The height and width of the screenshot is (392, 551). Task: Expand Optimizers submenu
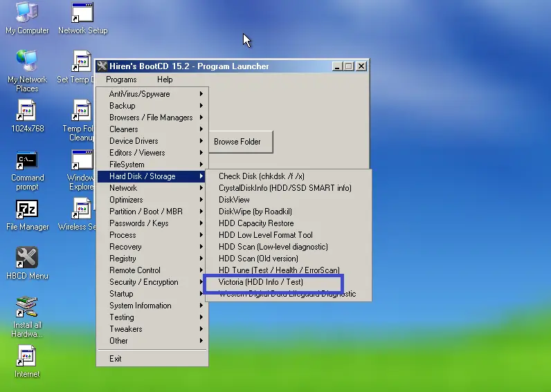pos(152,200)
